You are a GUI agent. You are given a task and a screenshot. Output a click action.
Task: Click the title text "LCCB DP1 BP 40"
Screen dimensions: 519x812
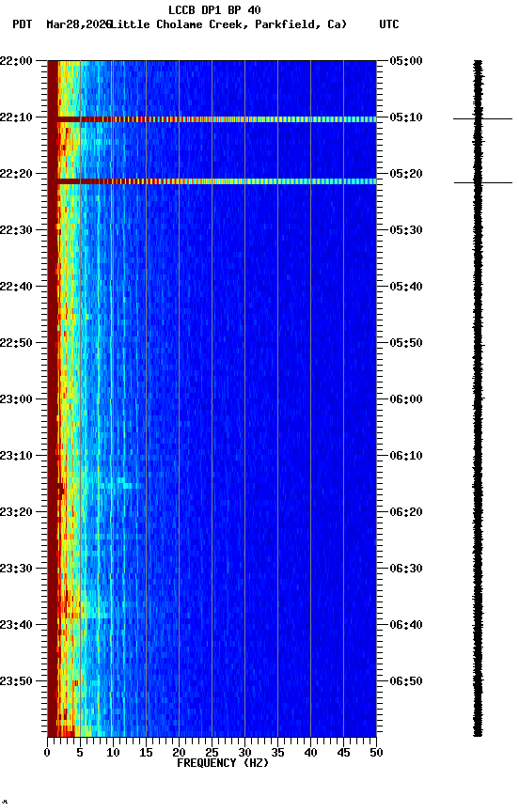[x=214, y=9]
